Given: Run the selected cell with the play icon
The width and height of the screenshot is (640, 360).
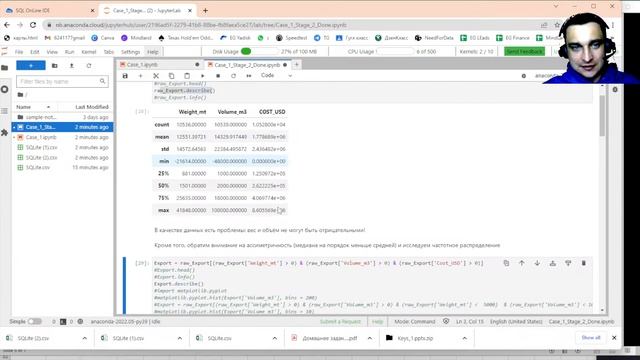Looking at the screenshot, I should [202, 76].
